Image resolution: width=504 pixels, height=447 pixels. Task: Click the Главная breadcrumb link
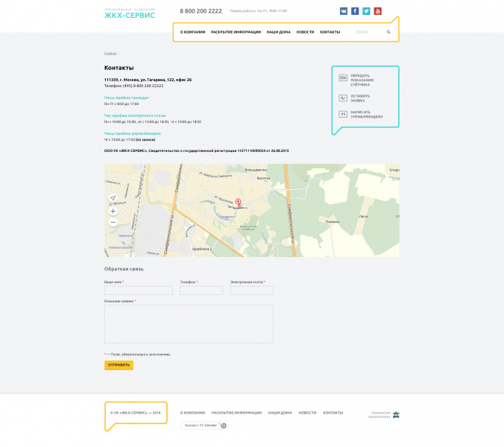110,54
